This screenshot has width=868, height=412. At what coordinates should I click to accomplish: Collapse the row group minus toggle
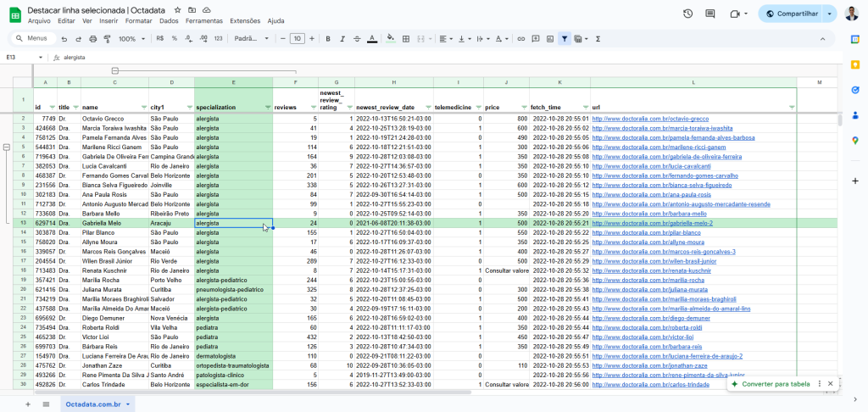click(7, 148)
